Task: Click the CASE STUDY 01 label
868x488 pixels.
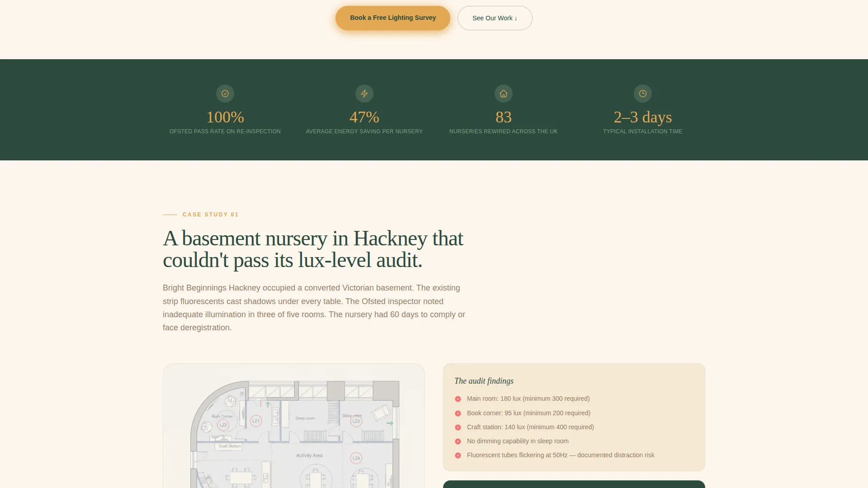Action: coord(210,215)
